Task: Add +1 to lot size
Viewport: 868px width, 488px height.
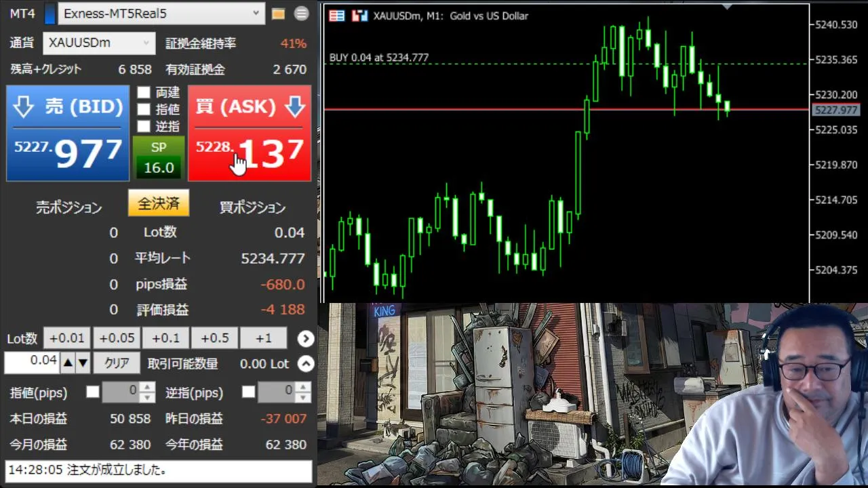Action: (264, 338)
